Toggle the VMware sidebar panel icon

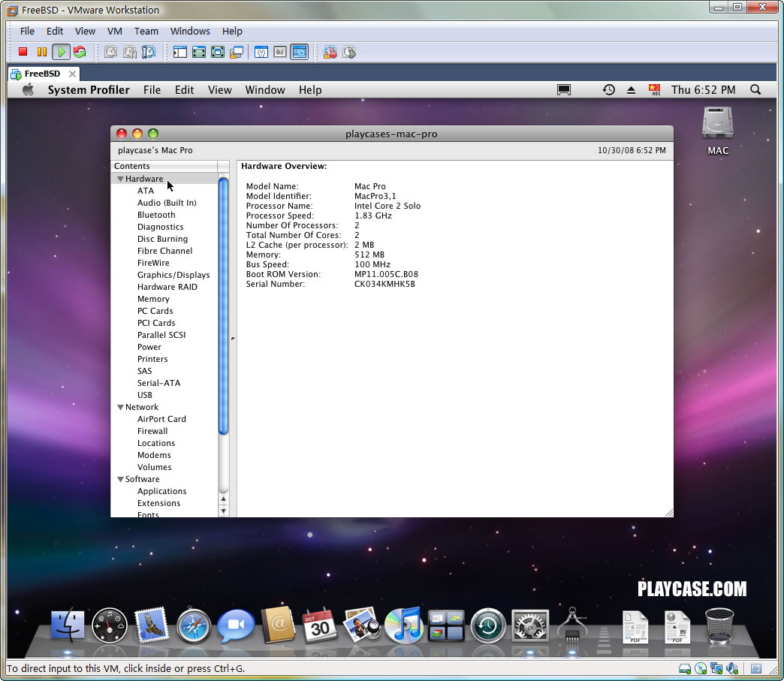[x=180, y=52]
